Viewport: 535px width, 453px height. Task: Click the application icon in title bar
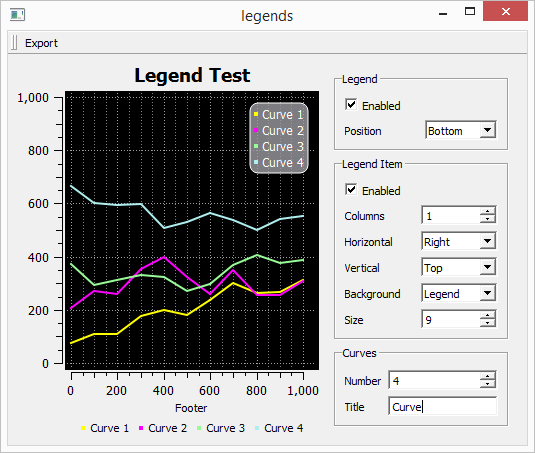[17, 15]
